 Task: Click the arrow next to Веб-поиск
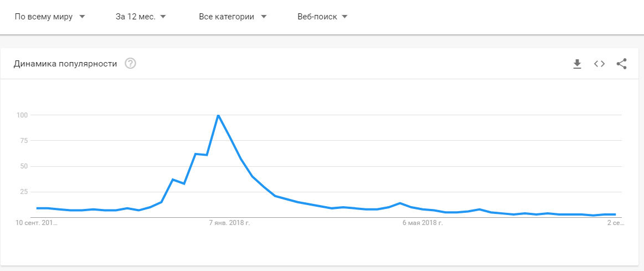(x=344, y=17)
